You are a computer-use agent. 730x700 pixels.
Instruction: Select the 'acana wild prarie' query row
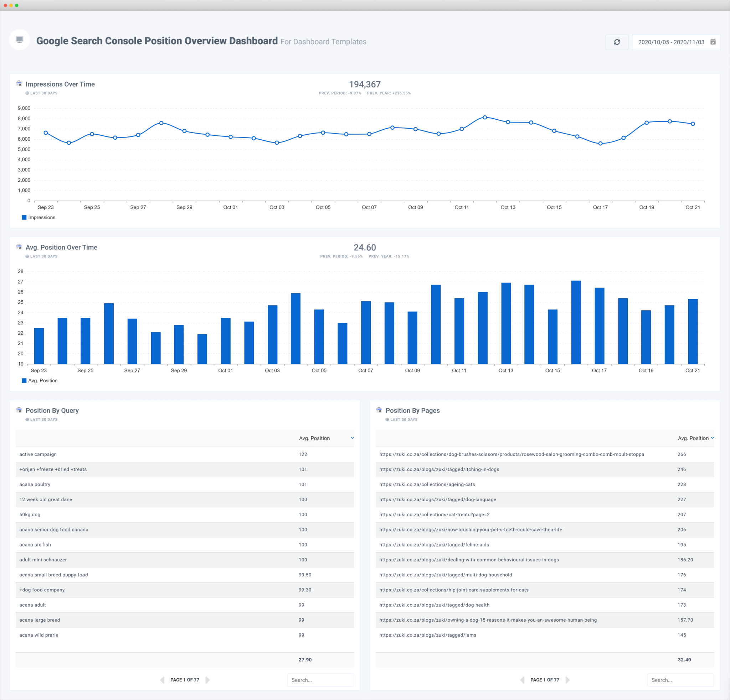tap(185, 635)
